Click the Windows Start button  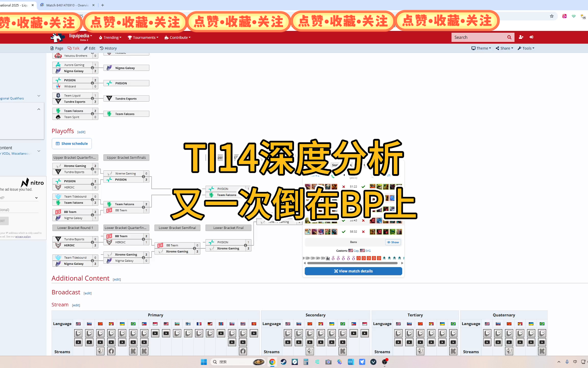tap(204, 362)
